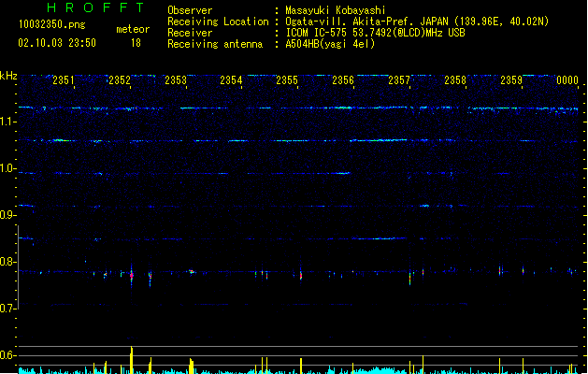The width and height of the screenshot is (588, 374).
Task: Click the 2353 time marker
Action: (176, 80)
